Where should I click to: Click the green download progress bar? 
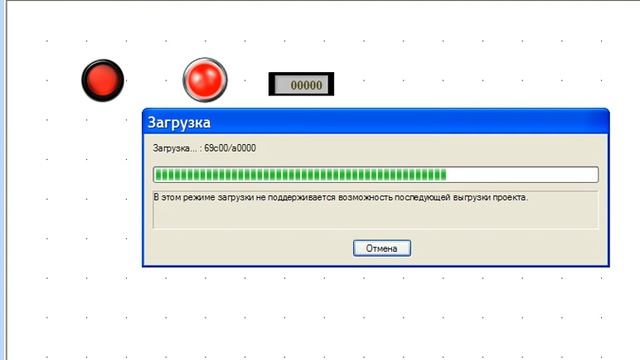click(x=376, y=175)
